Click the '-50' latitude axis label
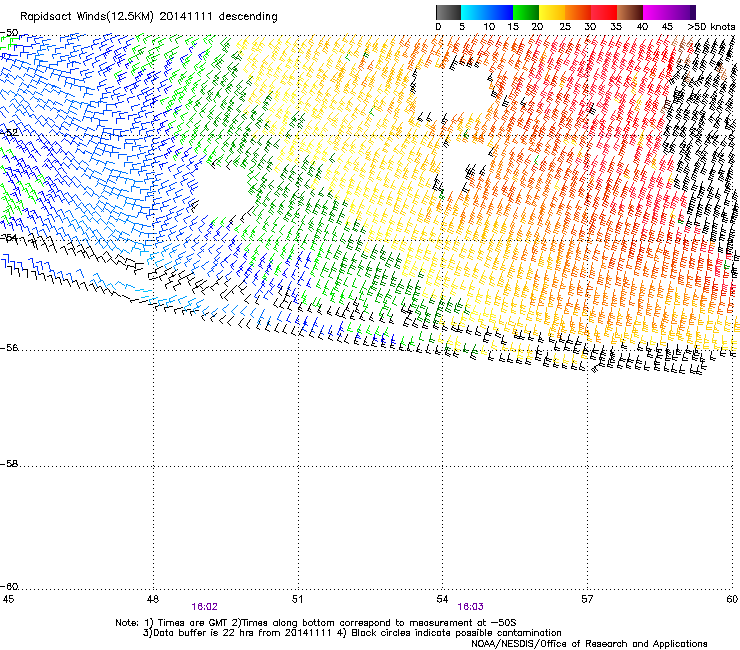Screen dimensions: 740x650 point(9,33)
